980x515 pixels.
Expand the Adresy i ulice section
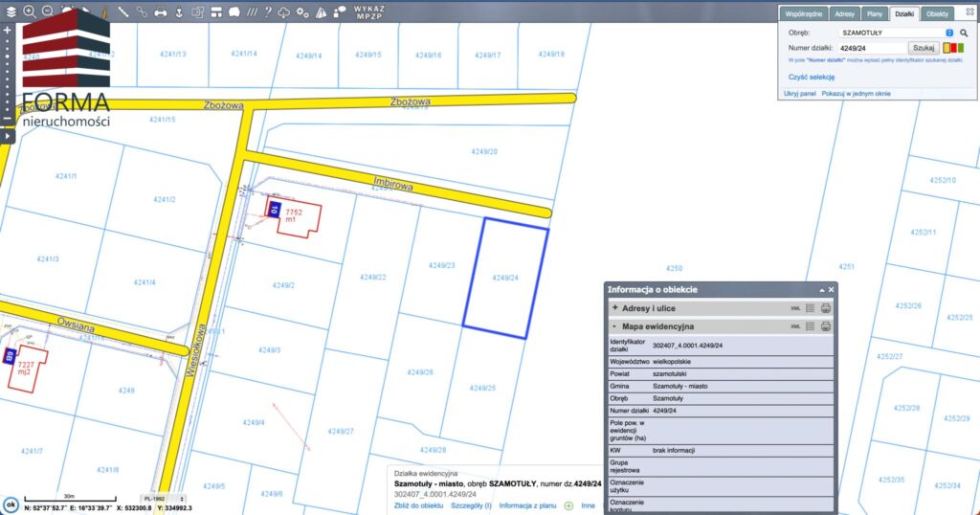614,308
